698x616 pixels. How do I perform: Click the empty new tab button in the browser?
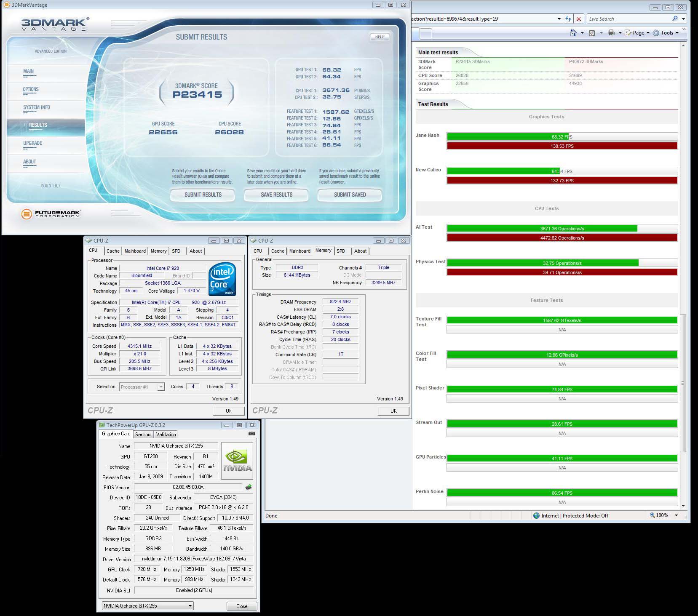(x=426, y=34)
